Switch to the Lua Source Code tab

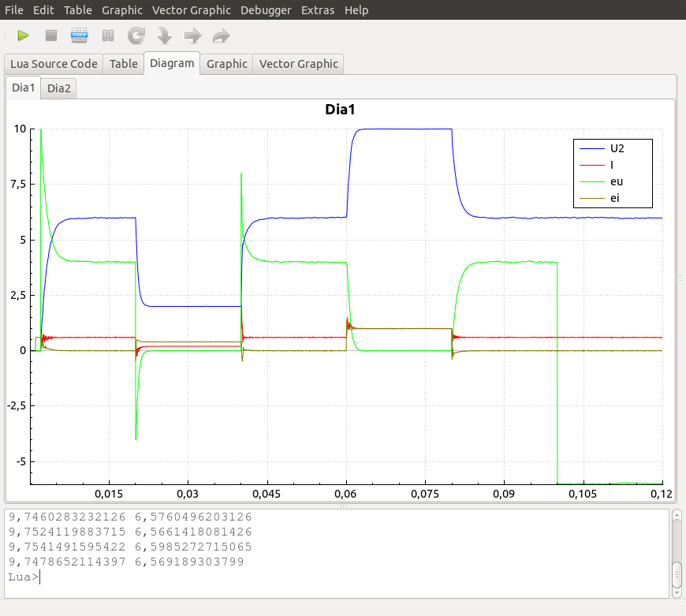[54, 64]
